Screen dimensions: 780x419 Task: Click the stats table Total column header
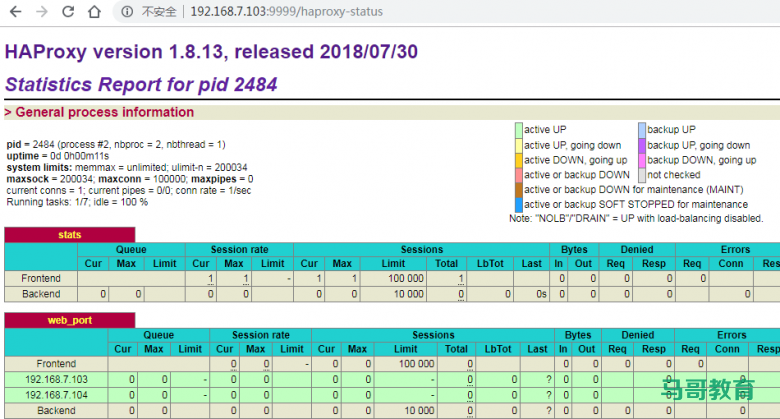[446, 264]
